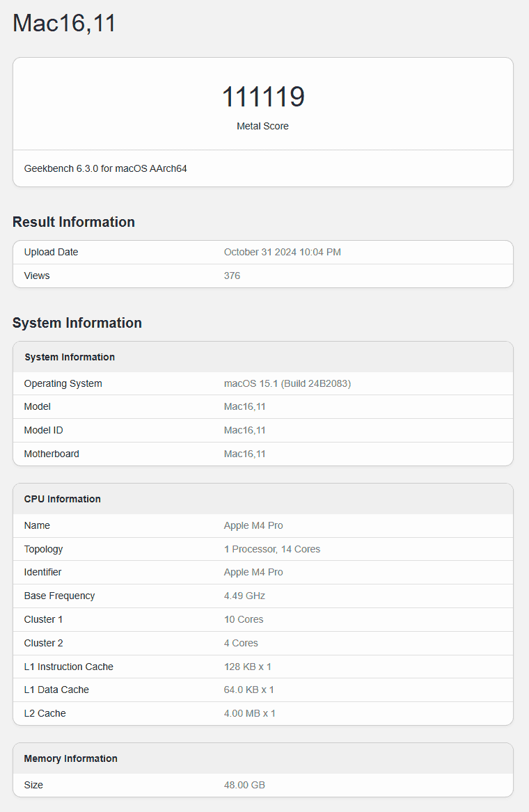Select the System Information section heading

click(x=77, y=323)
